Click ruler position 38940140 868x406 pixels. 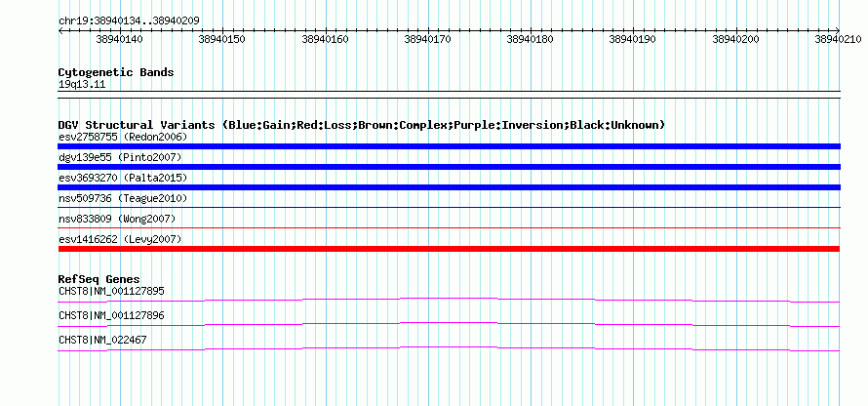pyautogui.click(x=119, y=39)
